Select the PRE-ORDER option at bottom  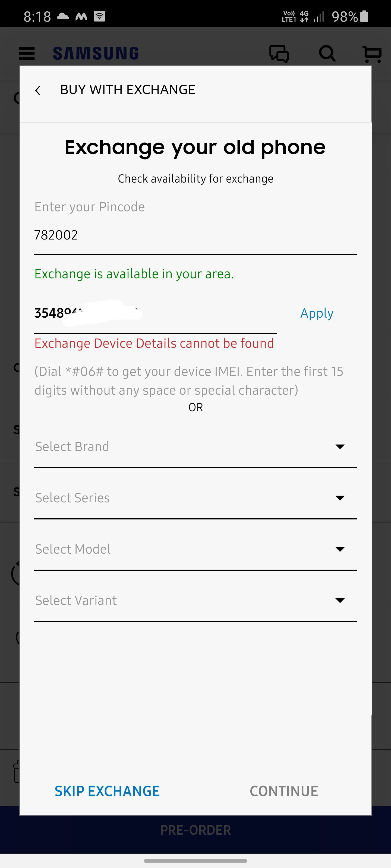(195, 830)
